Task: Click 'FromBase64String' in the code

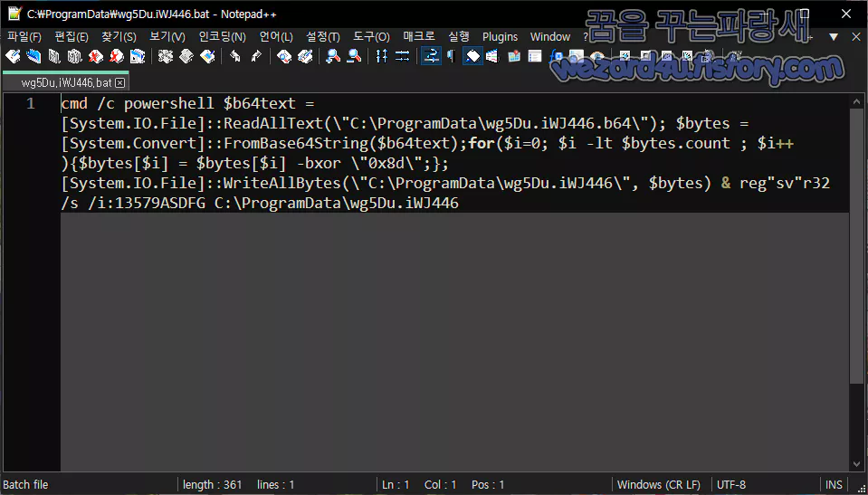Action: tap(296, 143)
